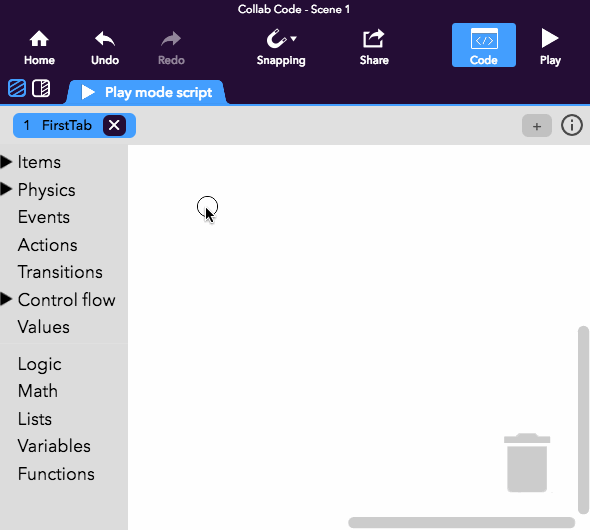590x530 pixels.
Task: Add a new script tab with plus
Action: point(537,126)
